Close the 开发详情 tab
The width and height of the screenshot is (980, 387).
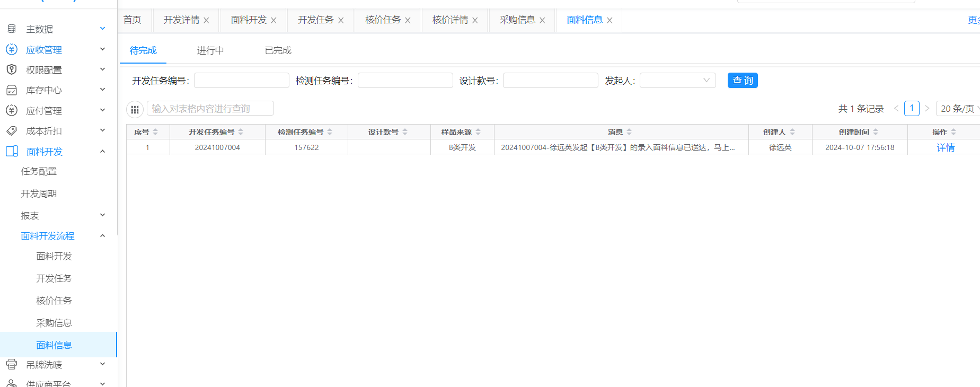[x=206, y=20]
